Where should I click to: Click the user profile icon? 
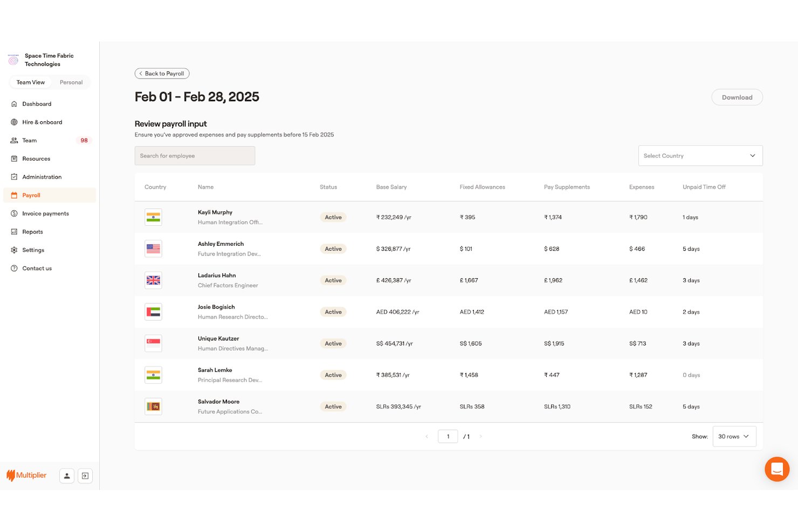pyautogui.click(x=67, y=476)
